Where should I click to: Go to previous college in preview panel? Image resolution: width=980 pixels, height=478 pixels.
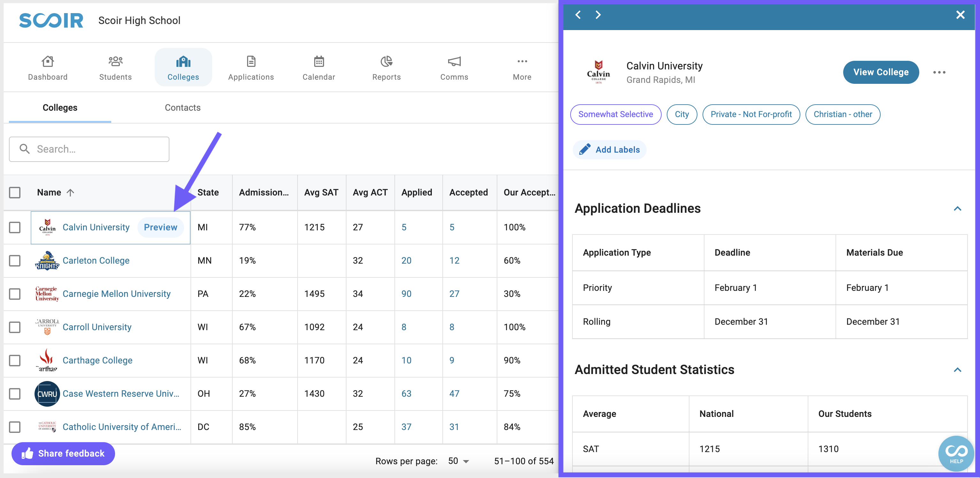578,15
